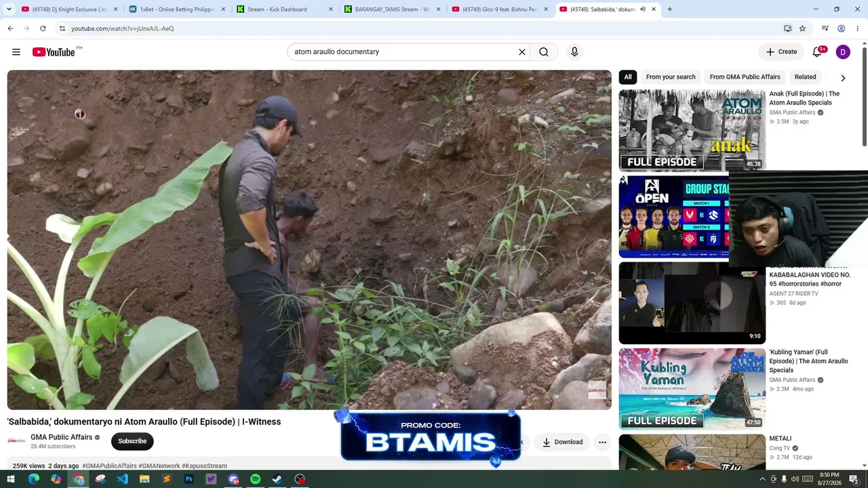
Task: Play the horror stories video thumbnail
Action: [x=692, y=303]
